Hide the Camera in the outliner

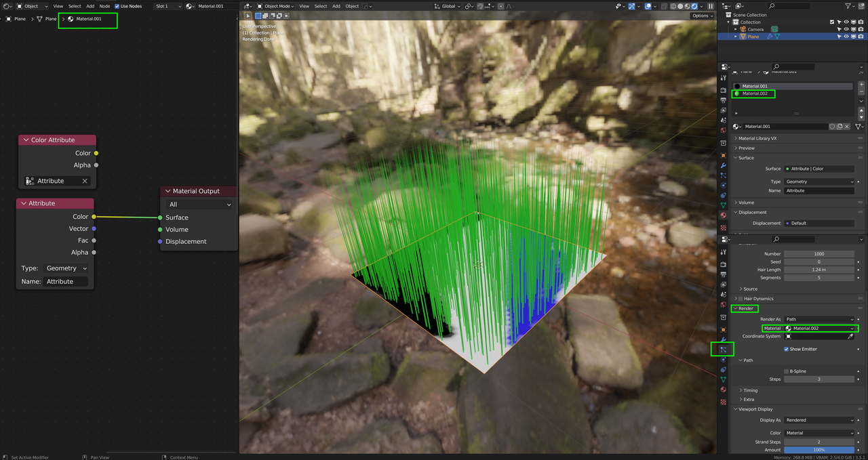(x=846, y=29)
